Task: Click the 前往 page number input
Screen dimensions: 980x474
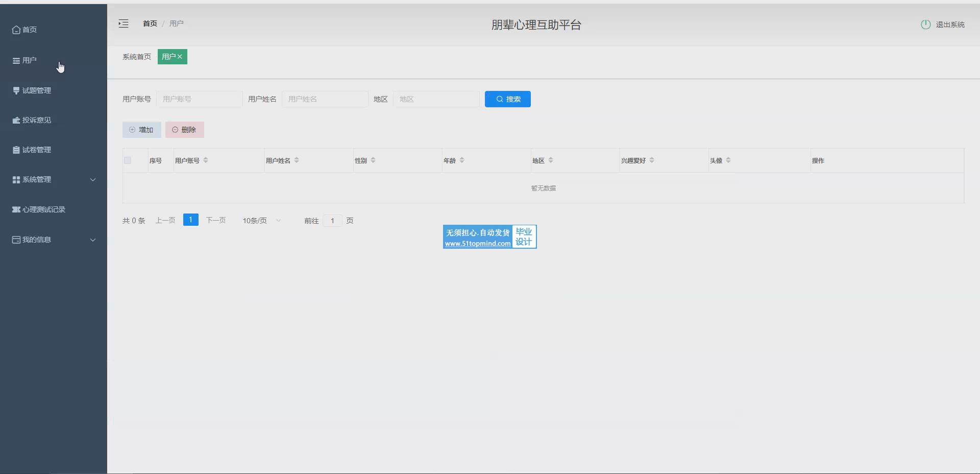Action: pos(332,221)
